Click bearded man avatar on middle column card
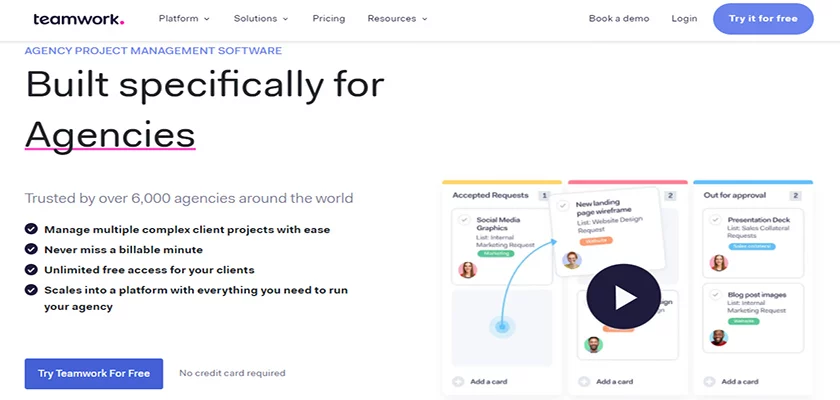The height and width of the screenshot is (400, 840). pyautogui.click(x=593, y=344)
